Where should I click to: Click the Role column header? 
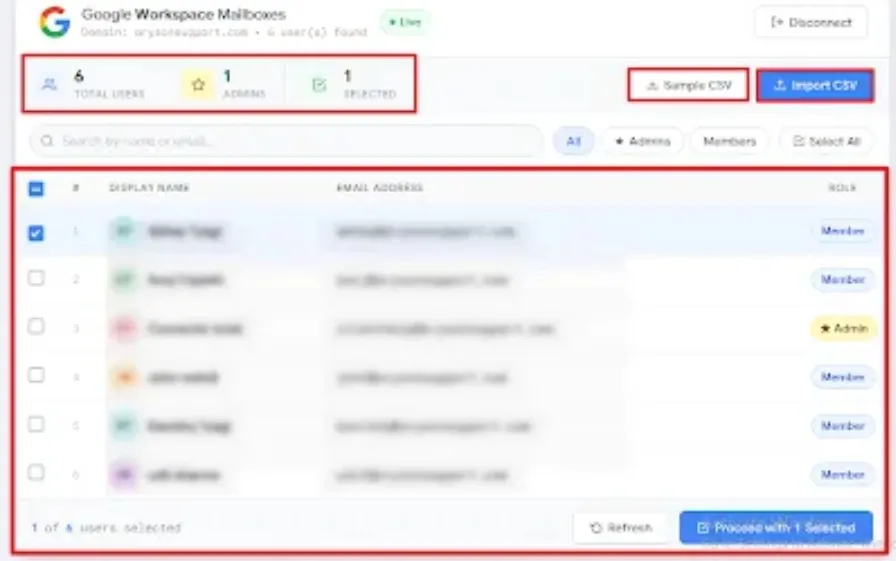(842, 187)
